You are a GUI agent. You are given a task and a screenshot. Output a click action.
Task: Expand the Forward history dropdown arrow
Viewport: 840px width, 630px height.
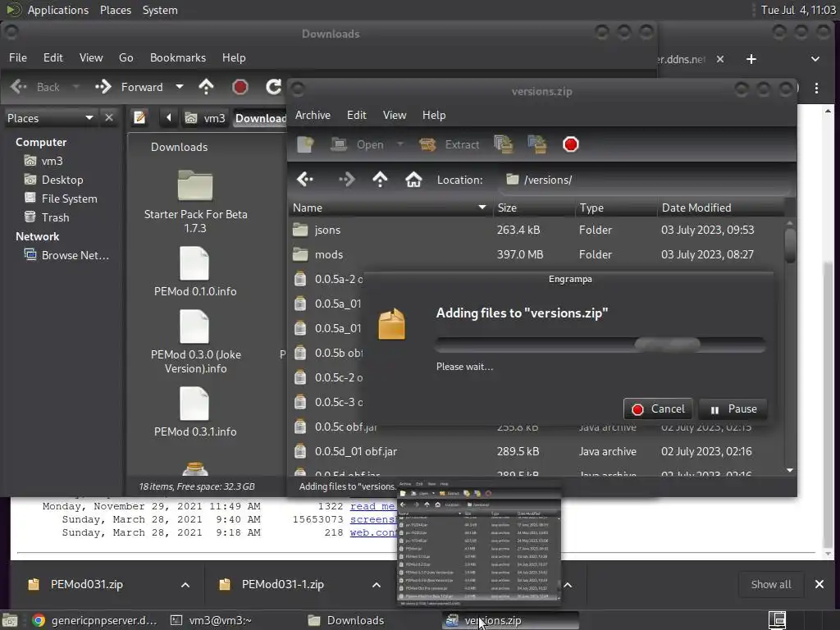[180, 87]
